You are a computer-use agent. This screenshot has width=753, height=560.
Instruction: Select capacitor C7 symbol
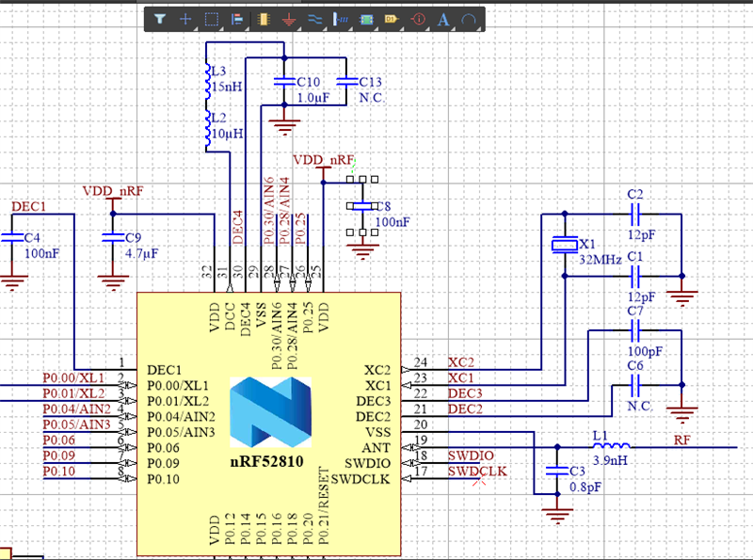pyautogui.click(x=634, y=330)
